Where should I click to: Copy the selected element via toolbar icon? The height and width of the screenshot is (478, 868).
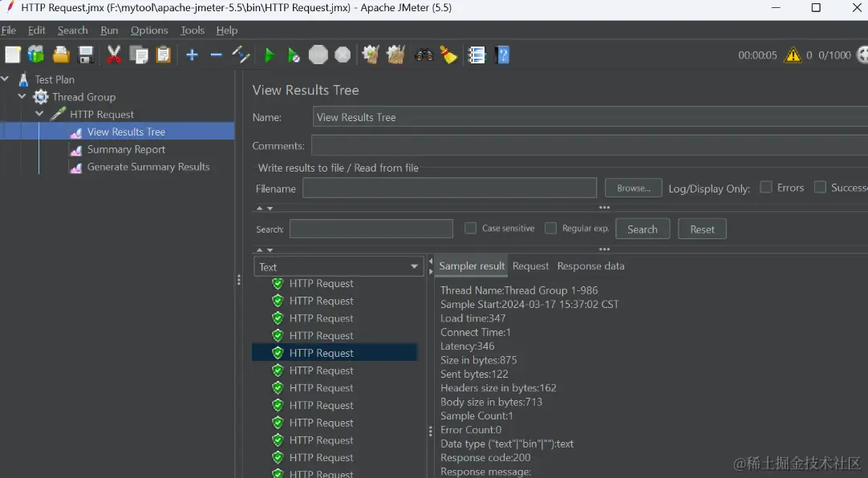[x=139, y=55]
